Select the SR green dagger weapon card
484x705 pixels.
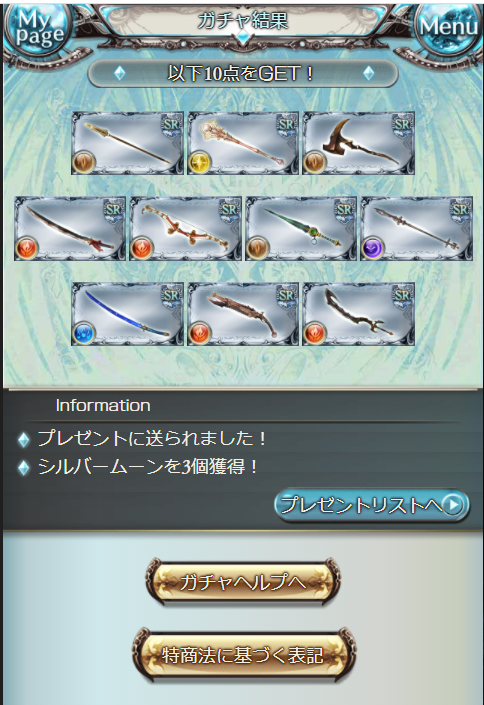[x=301, y=228]
